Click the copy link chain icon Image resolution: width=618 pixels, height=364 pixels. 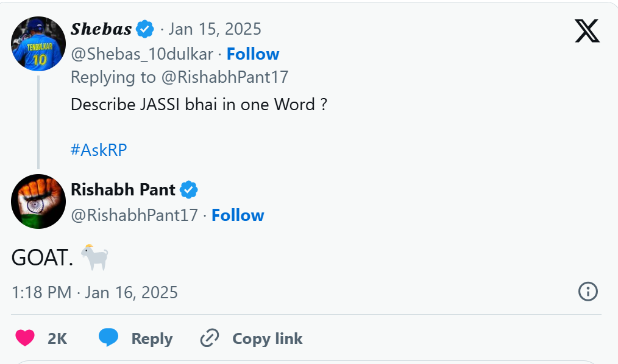pos(210,338)
